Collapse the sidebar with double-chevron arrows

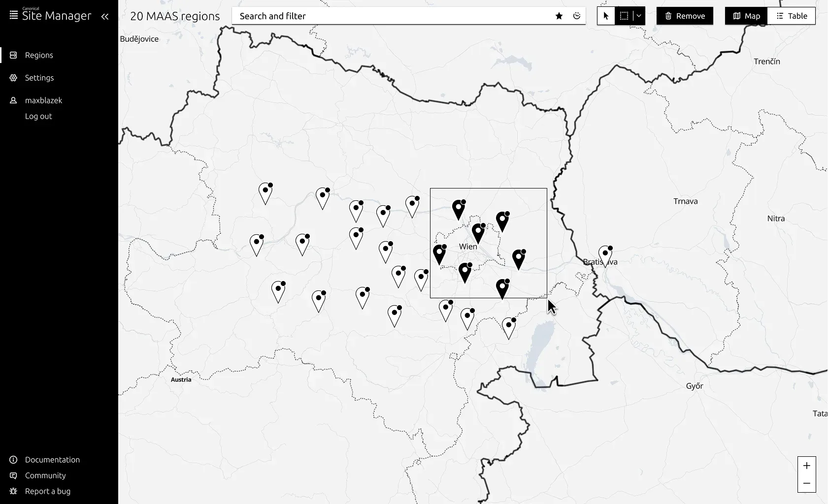coord(105,16)
